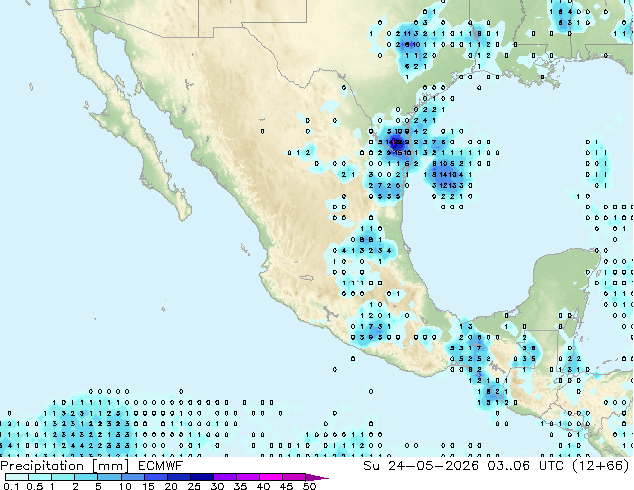Choose the 25–30 mm dark navy swatch
The width and height of the screenshot is (634, 490).
pos(202,477)
